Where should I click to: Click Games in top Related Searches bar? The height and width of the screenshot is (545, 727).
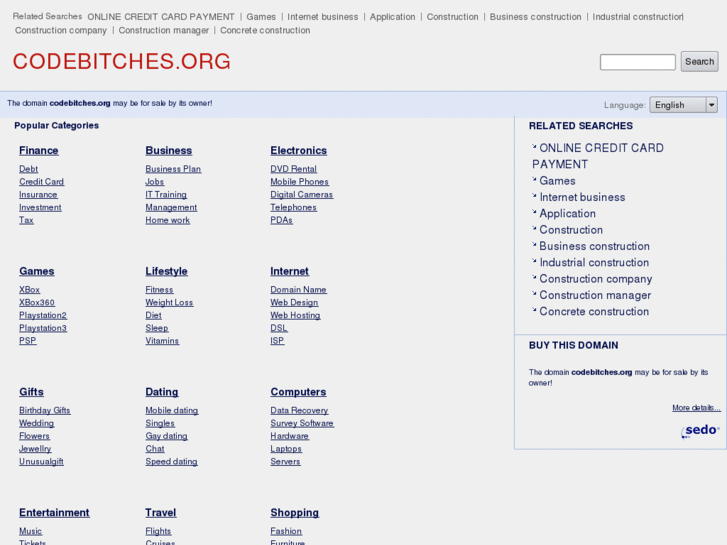261,17
